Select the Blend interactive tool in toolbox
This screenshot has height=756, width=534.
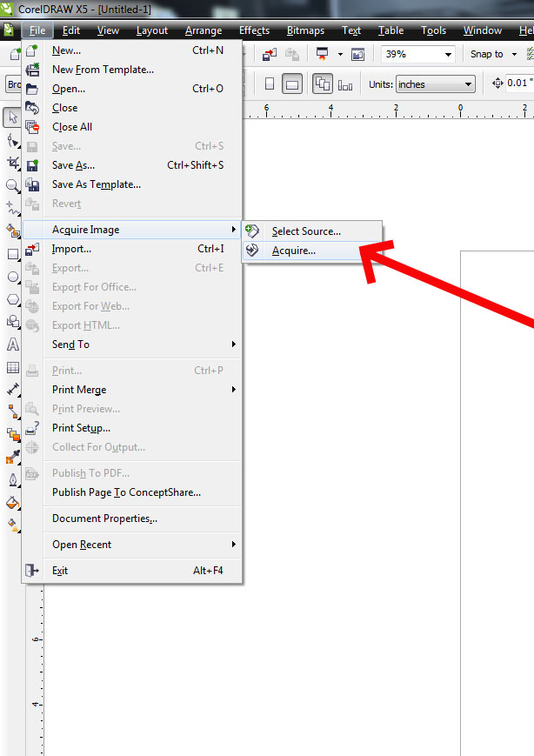point(12,434)
